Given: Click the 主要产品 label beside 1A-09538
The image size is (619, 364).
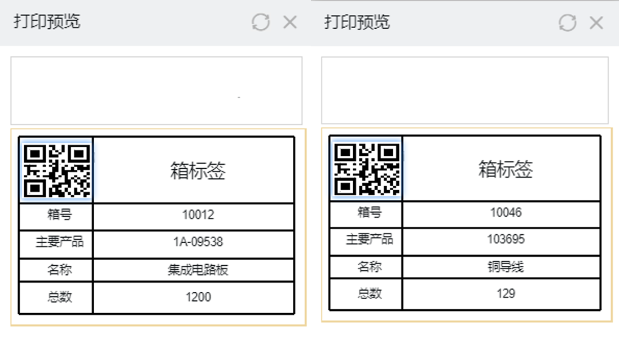Looking at the screenshot, I should click(60, 242).
